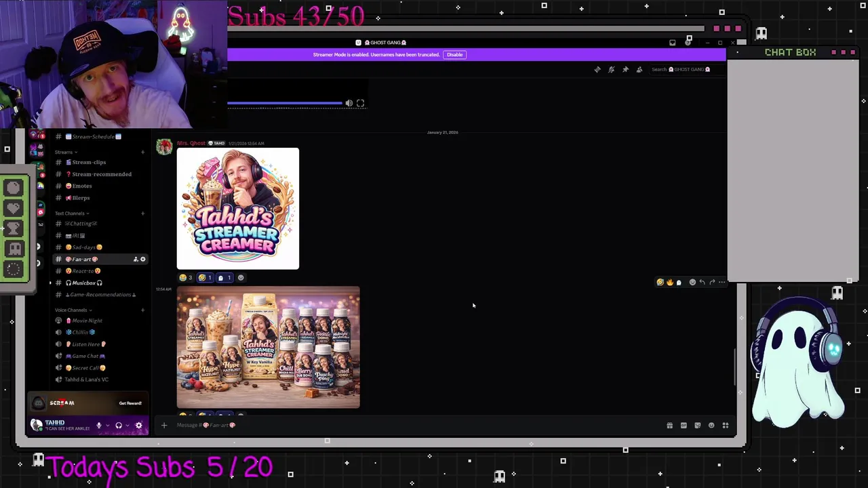Image resolution: width=868 pixels, height=488 pixels.
Task: Click the video volume speaker icon
Action: pos(349,103)
